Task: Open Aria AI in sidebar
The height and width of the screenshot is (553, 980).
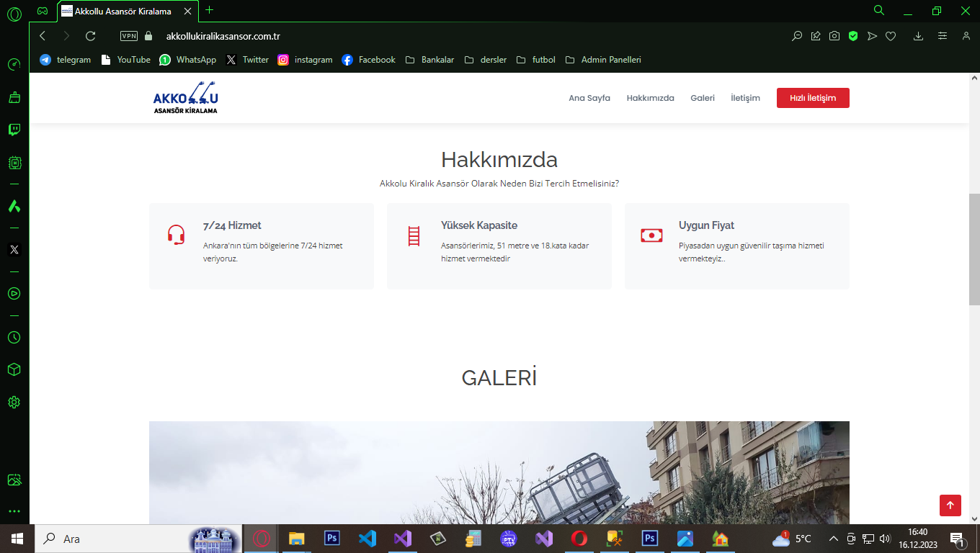Action: click(x=14, y=206)
